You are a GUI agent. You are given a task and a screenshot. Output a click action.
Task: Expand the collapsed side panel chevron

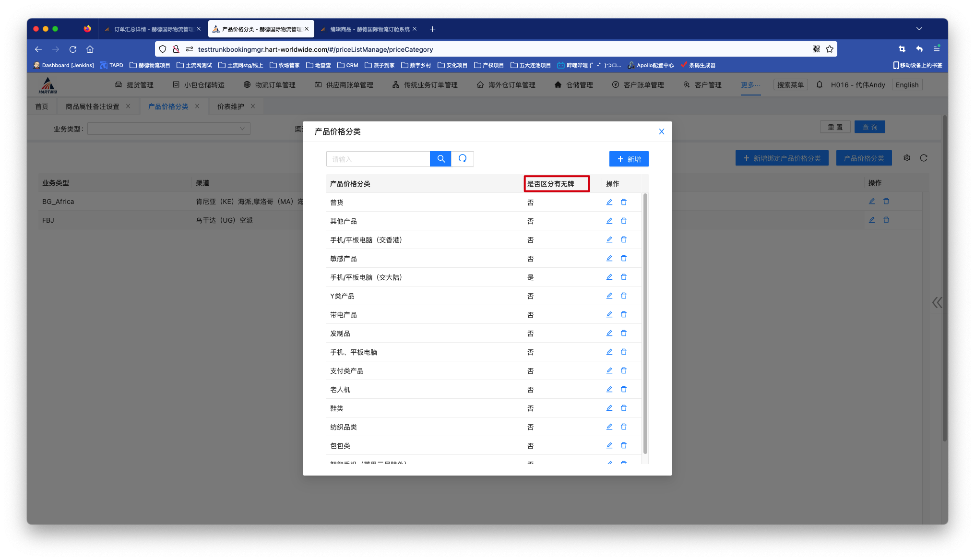[937, 302]
